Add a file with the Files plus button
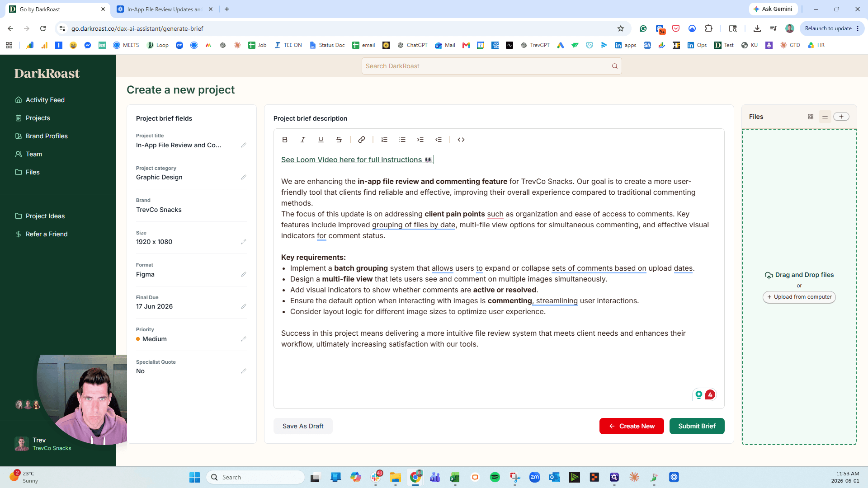The width and height of the screenshot is (868, 488). 841,117
